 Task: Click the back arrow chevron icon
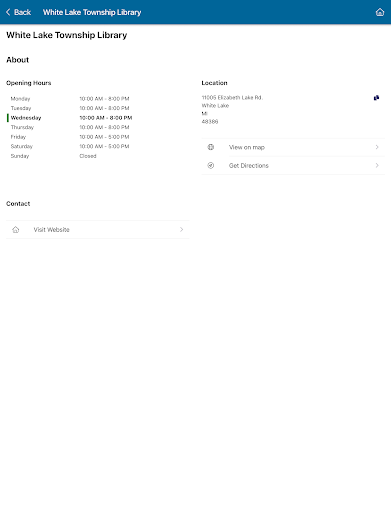coord(8,12)
